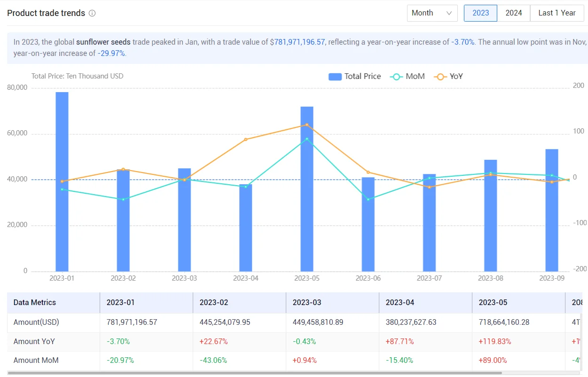This screenshot has width=588, height=377.
Task: Click the YoY orange circle legend marker
Action: tap(439, 77)
